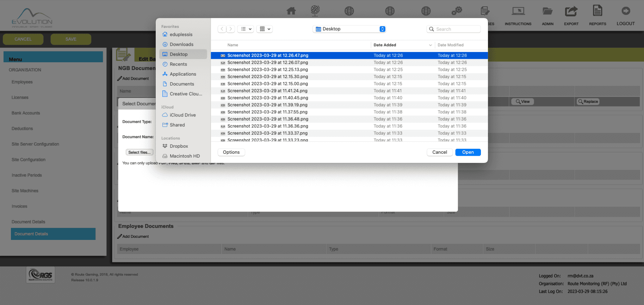Sort by the Date Modified column header
This screenshot has width=644, height=305.
point(450,45)
